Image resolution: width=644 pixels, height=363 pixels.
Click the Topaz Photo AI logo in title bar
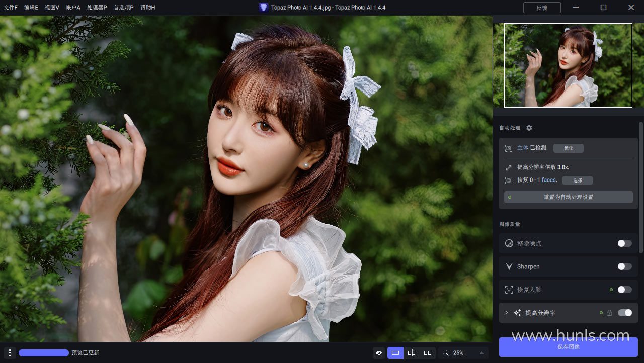point(264,8)
